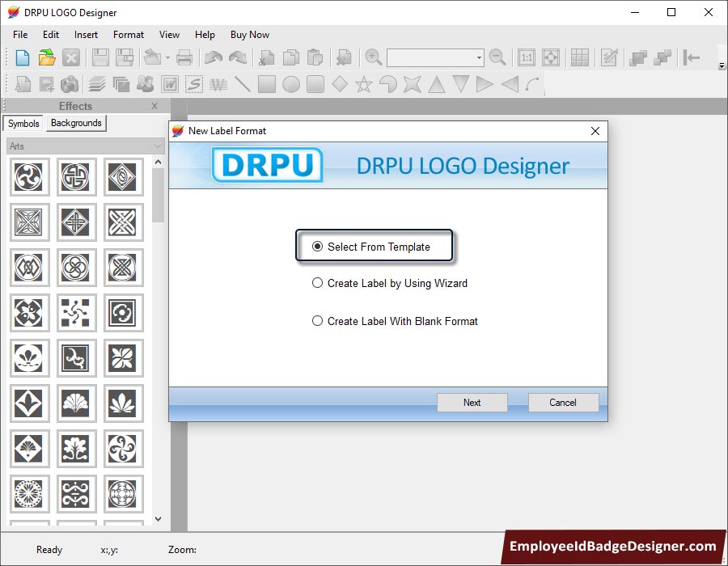728x566 pixels.
Task: Select the ellipse shape tool
Action: click(291, 84)
